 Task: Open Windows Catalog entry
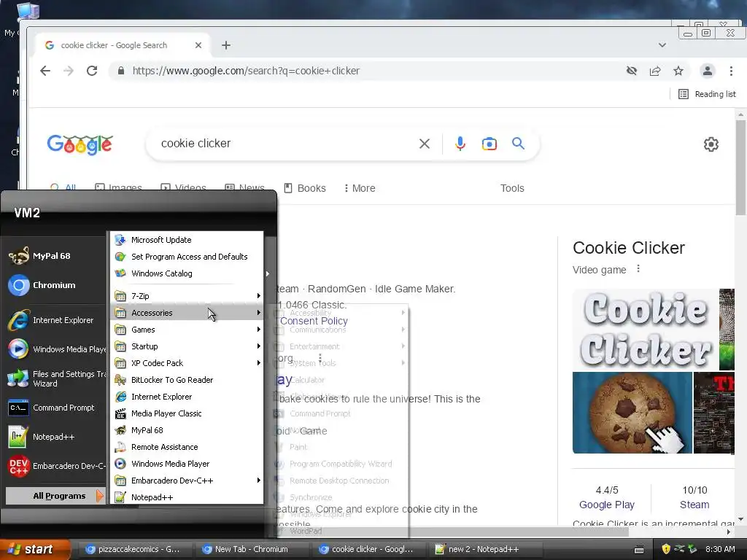187,273
